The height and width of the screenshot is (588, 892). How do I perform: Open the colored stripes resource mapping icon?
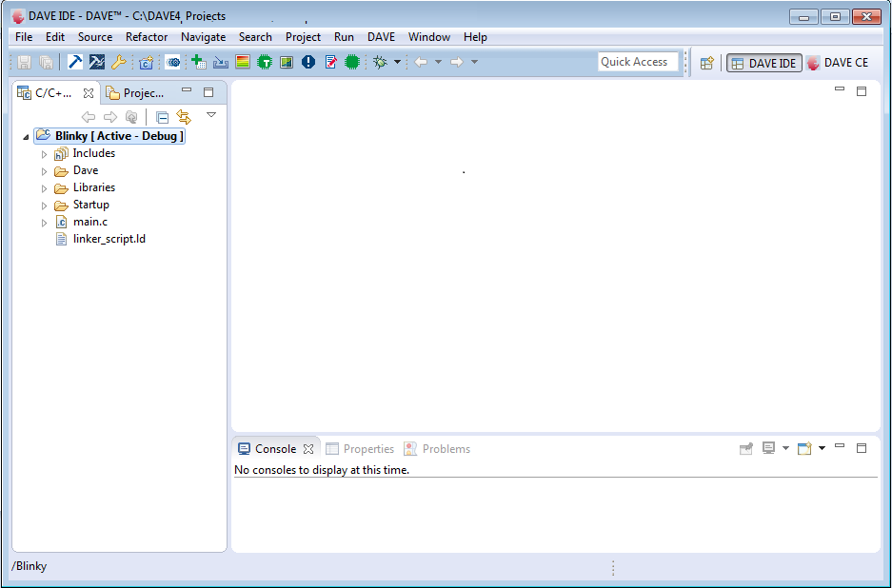tap(243, 62)
